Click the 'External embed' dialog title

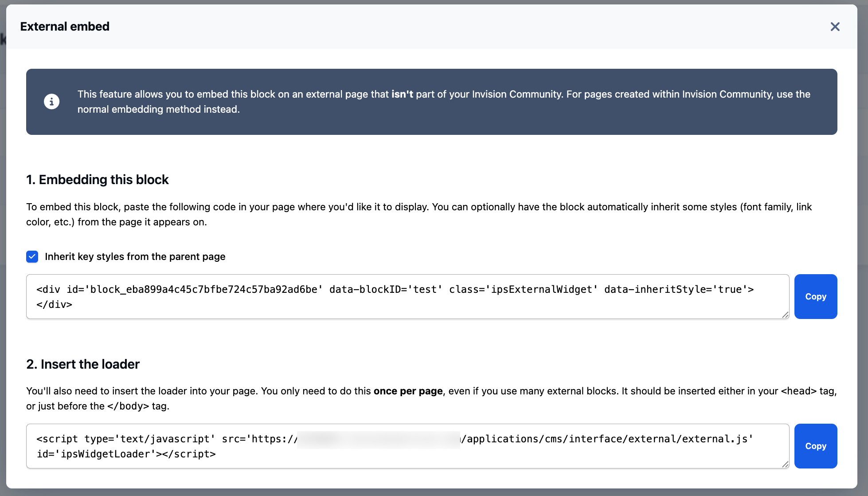tap(65, 27)
